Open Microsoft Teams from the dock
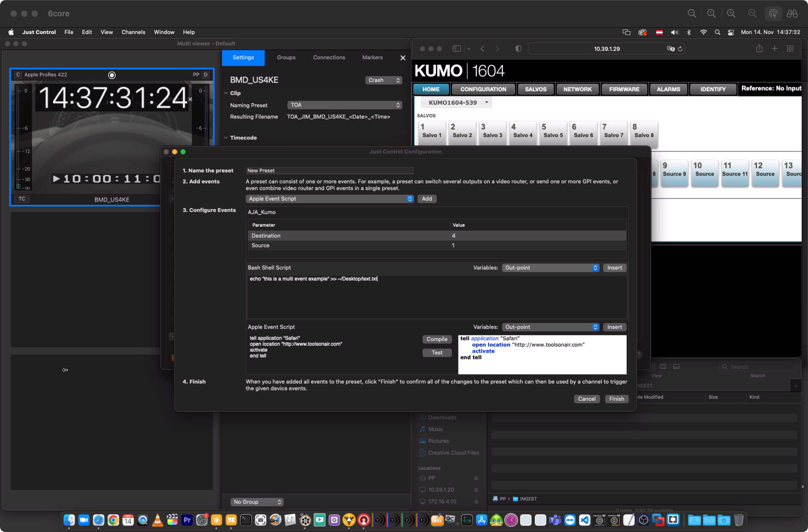This screenshot has width=808, height=532. 555,520
